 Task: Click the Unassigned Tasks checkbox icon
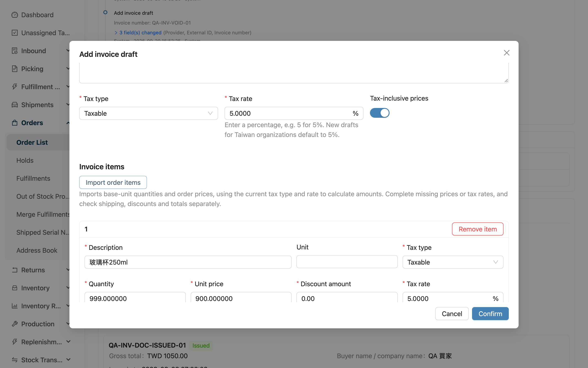[14, 33]
